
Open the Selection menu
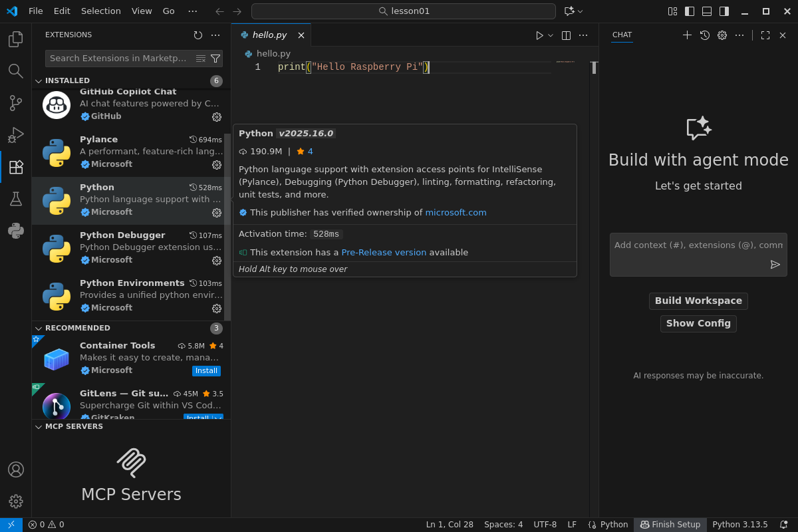101,11
